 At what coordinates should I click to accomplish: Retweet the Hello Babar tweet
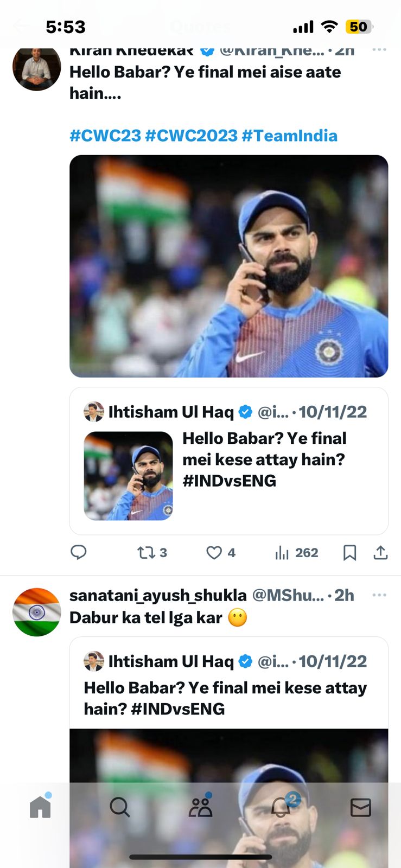click(x=147, y=552)
